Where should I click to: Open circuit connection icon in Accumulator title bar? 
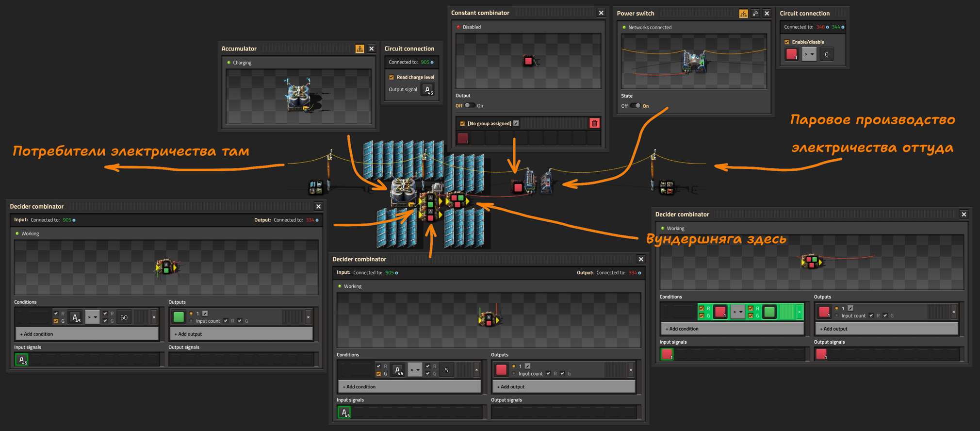359,49
